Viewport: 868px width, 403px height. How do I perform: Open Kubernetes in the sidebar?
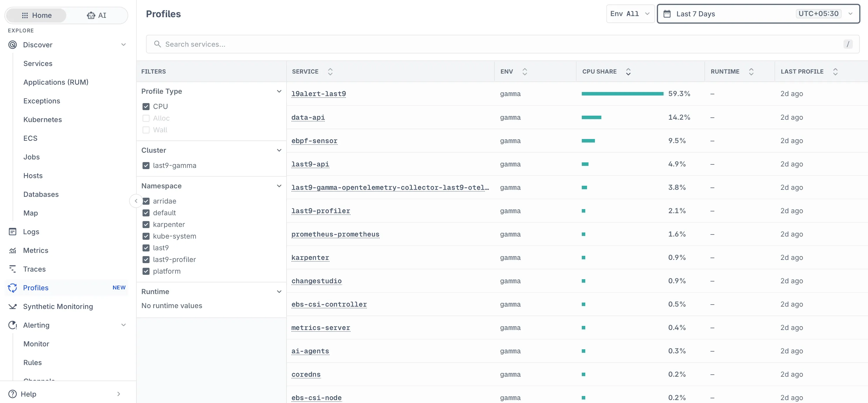42,120
